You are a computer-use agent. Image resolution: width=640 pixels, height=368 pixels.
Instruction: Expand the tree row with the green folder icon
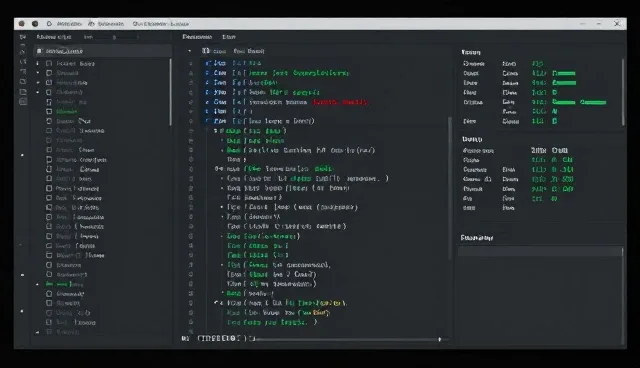pyautogui.click(x=38, y=284)
